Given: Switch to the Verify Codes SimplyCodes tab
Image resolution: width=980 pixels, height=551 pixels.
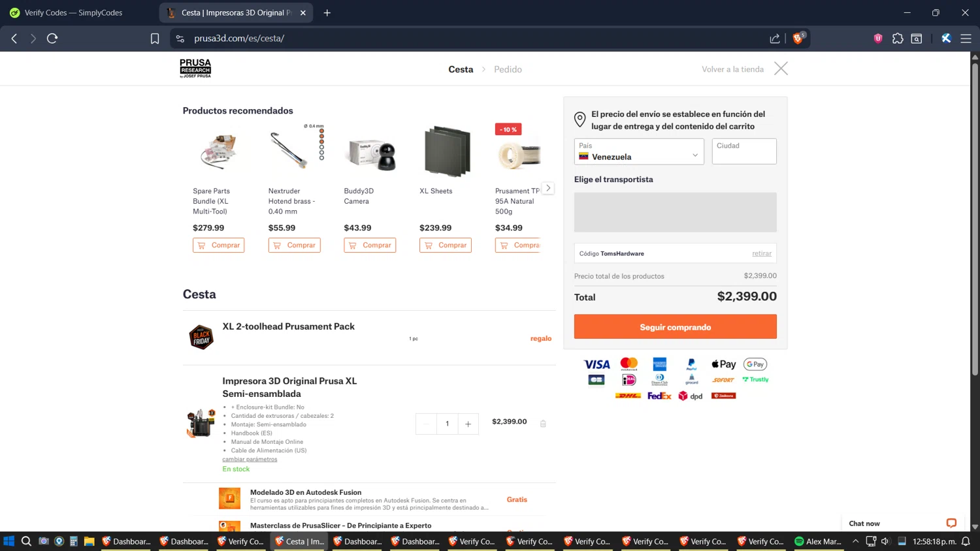Looking at the screenshot, I should point(72,12).
